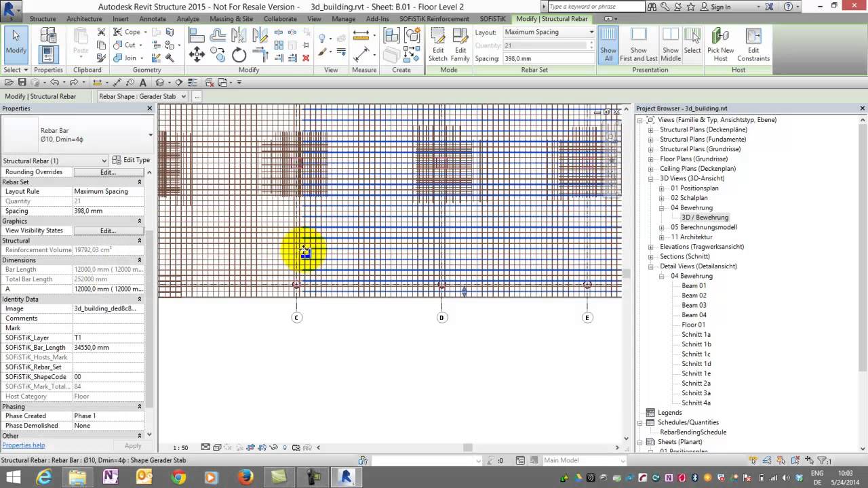
Task: Toggle the Properties palette button
Action: (x=47, y=54)
